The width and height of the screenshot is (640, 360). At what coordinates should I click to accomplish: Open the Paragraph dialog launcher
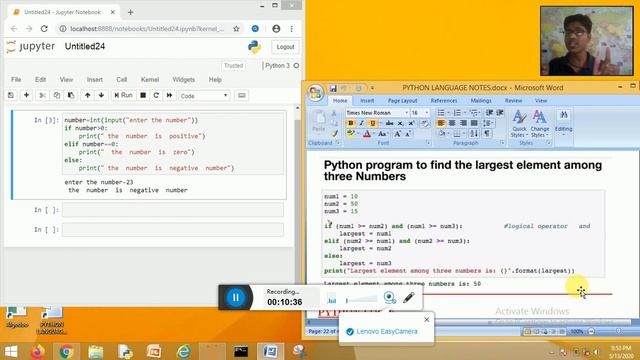(x=502, y=143)
